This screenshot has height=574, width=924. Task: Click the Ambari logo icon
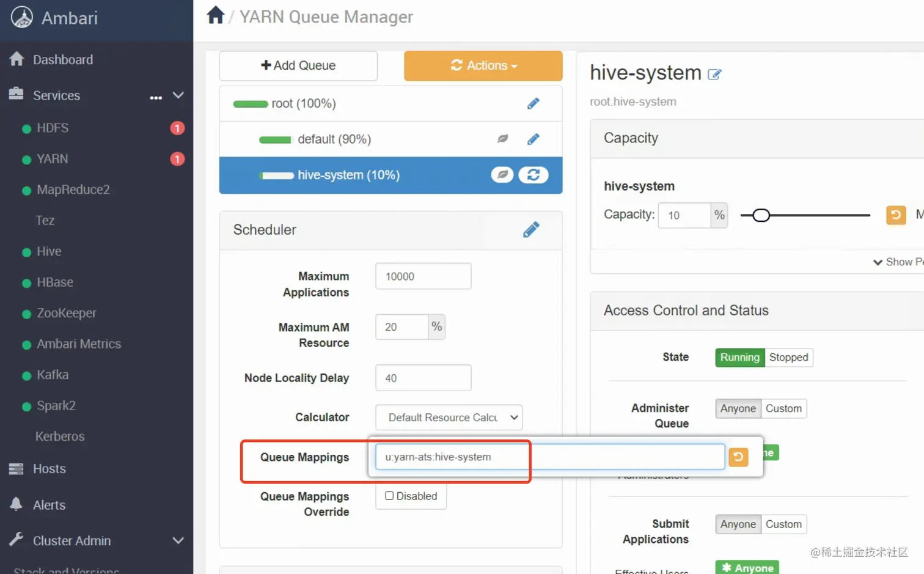22,17
